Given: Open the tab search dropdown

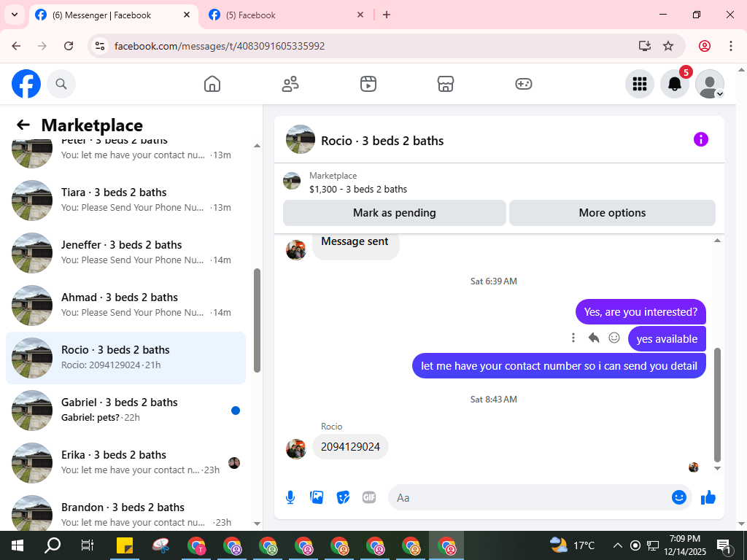Looking at the screenshot, I should pyautogui.click(x=15, y=15).
